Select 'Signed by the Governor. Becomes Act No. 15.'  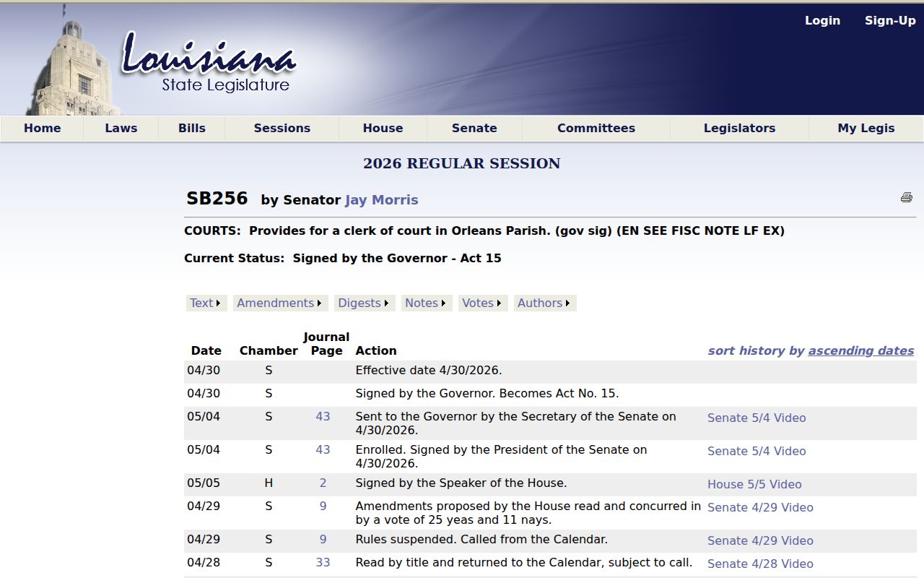pyautogui.click(x=487, y=394)
